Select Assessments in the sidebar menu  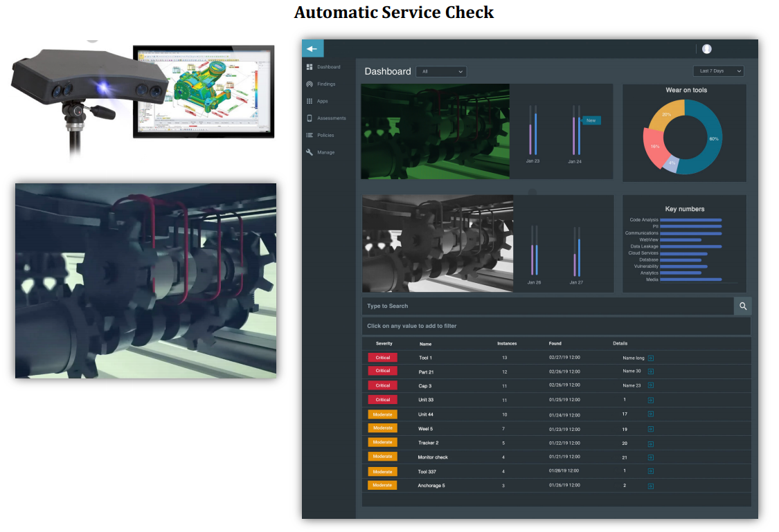[x=331, y=118]
